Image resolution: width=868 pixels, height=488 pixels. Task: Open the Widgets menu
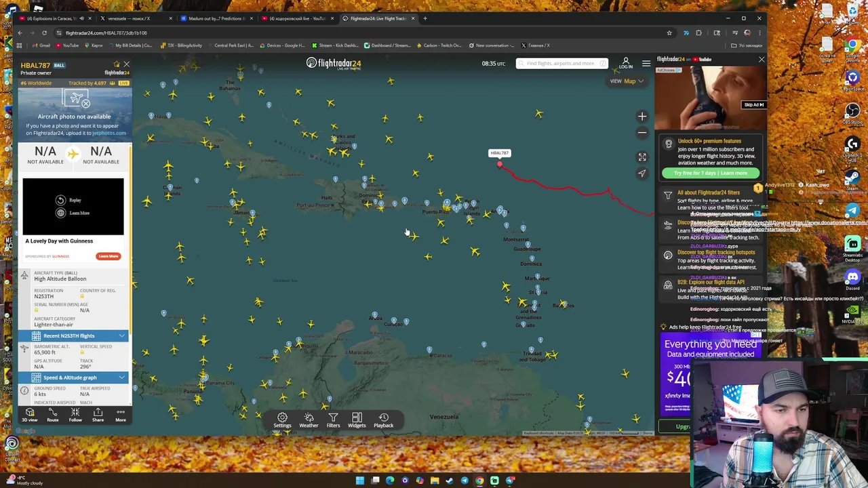357,420
